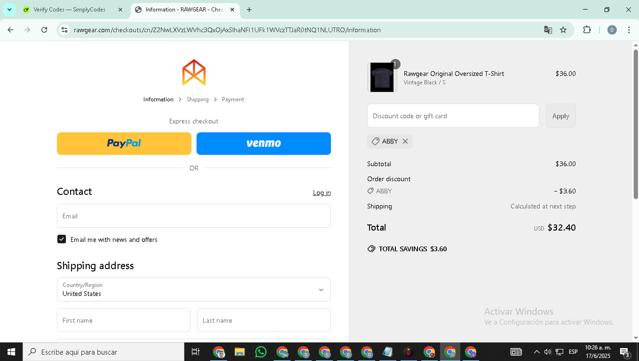This screenshot has height=361, width=639.
Task: Open the volume control
Action: (548, 352)
